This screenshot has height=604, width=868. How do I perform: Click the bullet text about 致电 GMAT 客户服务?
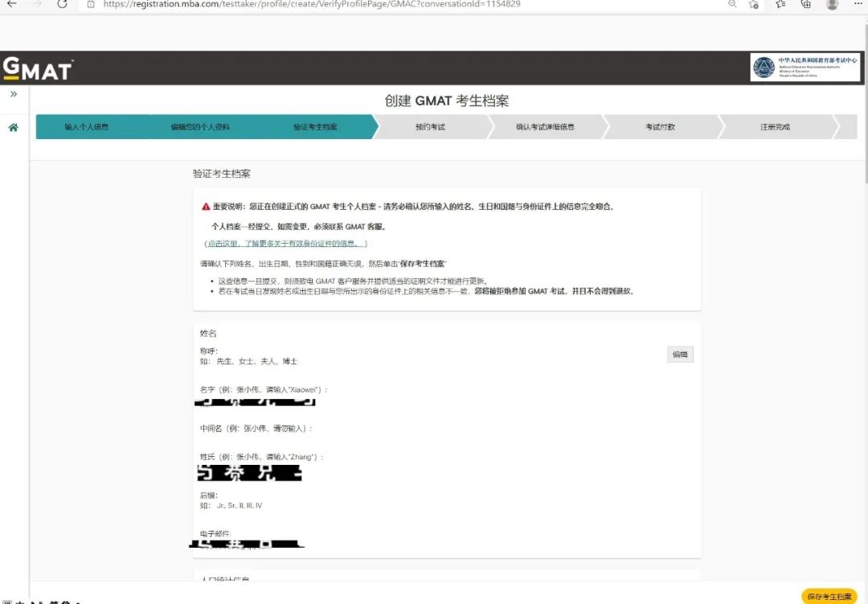pyautogui.click(x=353, y=281)
